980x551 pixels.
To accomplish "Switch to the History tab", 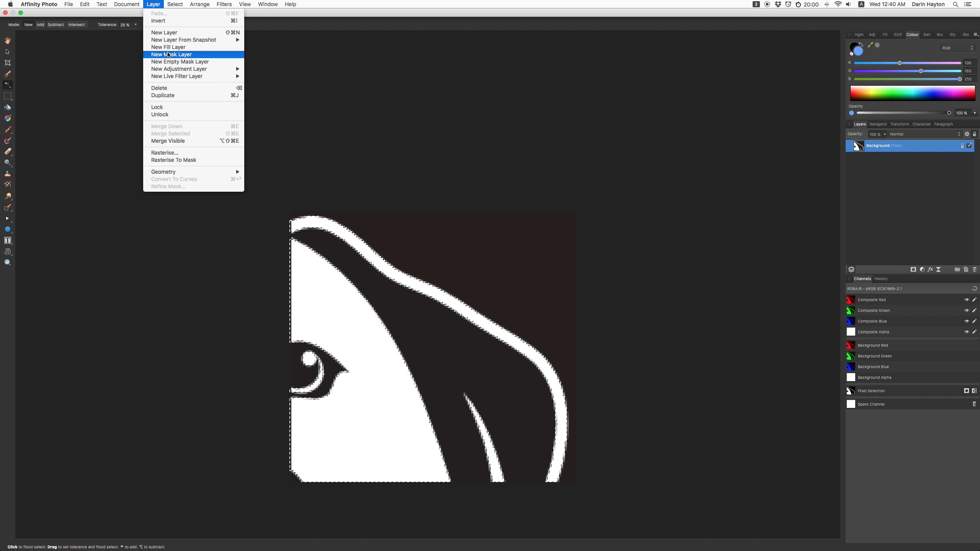I will tap(881, 279).
